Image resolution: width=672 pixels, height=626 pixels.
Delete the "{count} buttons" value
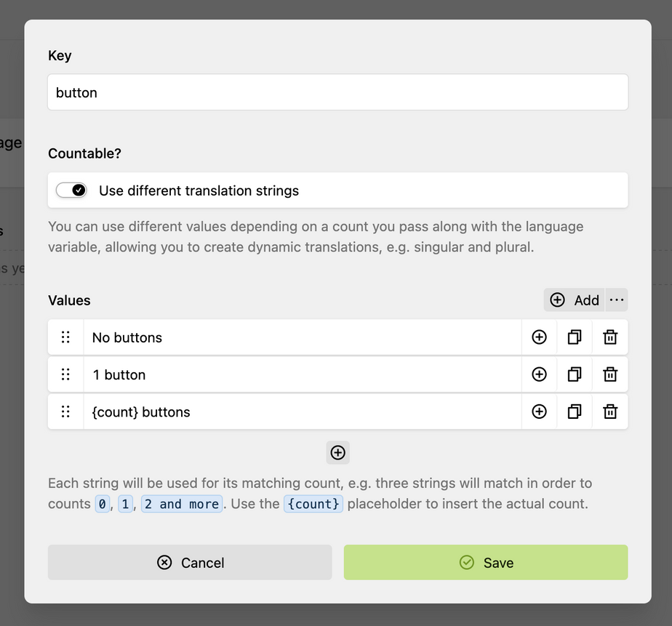pyautogui.click(x=610, y=412)
